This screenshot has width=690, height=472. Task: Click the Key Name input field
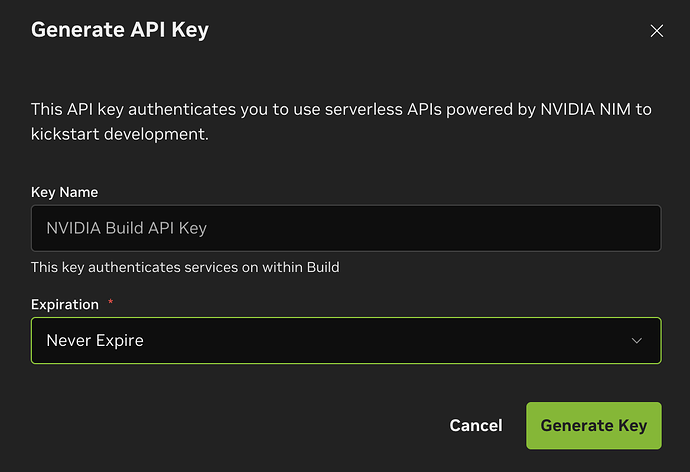pos(346,228)
